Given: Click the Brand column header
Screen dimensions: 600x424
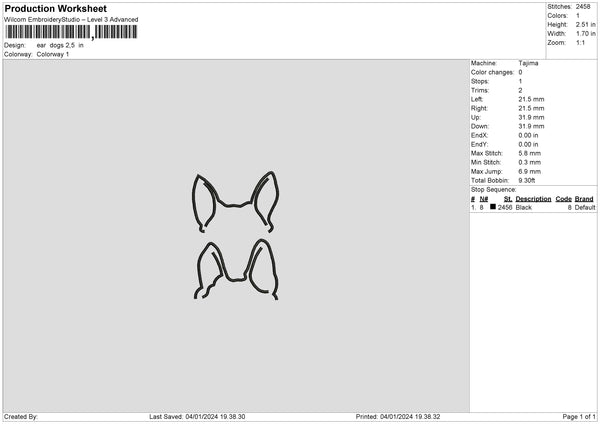Looking at the screenshot, I should point(584,199).
